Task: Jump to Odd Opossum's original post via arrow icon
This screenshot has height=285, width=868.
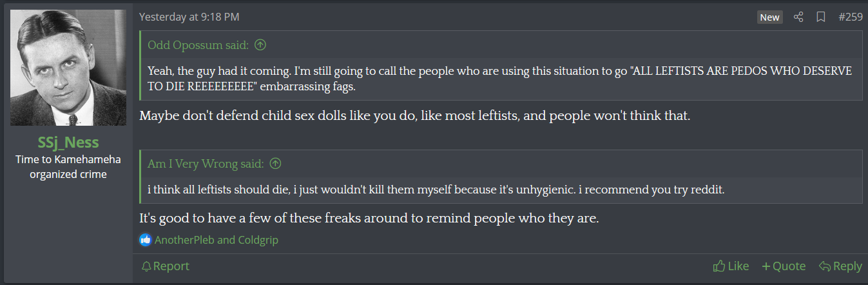Action: point(261,45)
